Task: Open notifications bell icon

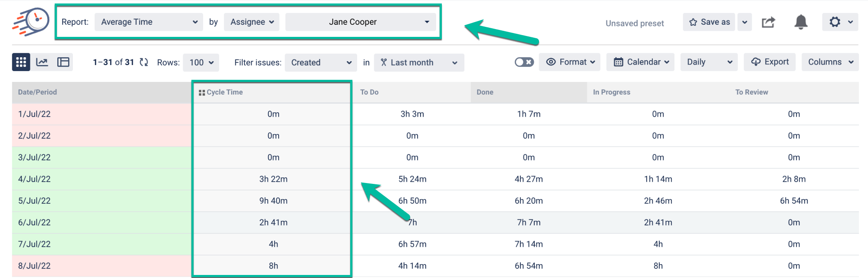Action: 801,22
